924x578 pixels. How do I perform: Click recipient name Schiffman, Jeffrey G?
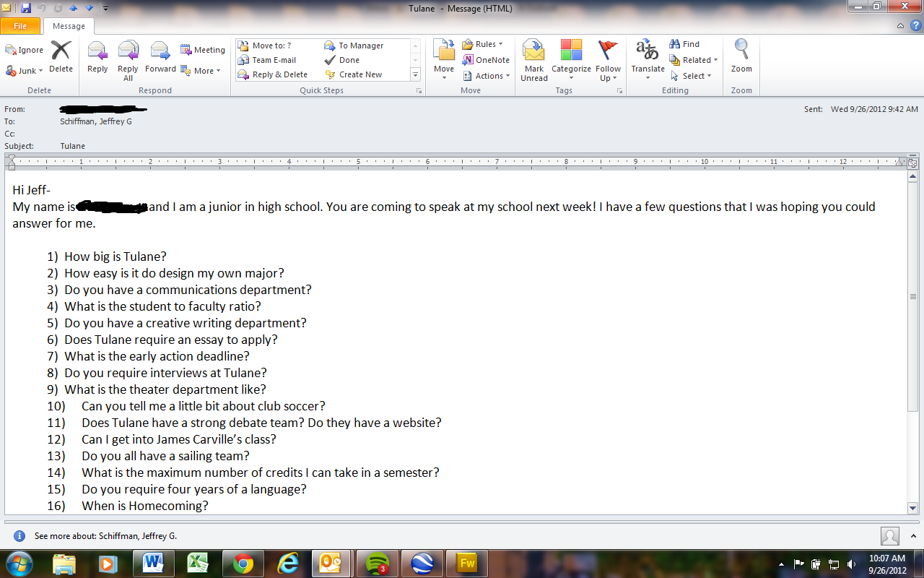point(95,121)
